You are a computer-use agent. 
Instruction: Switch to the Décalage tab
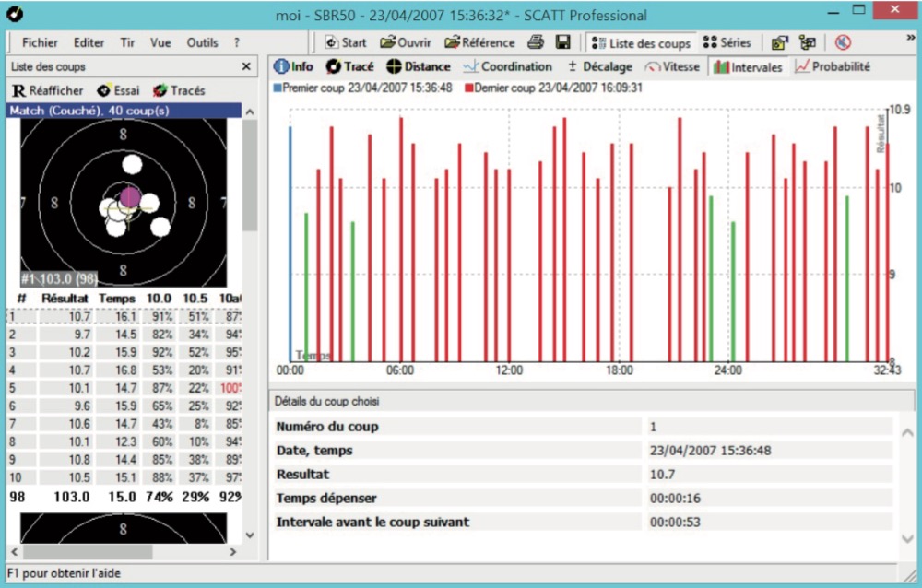tap(600, 66)
